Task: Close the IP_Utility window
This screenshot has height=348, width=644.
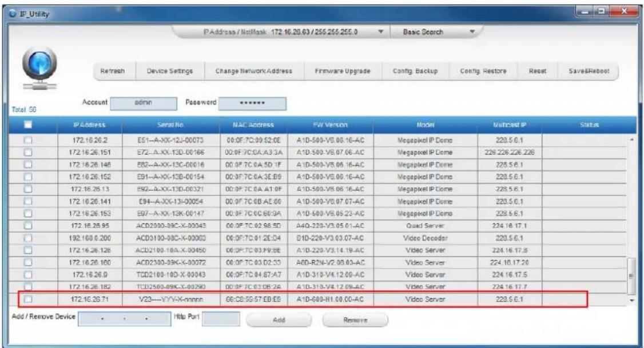Action: (x=625, y=13)
